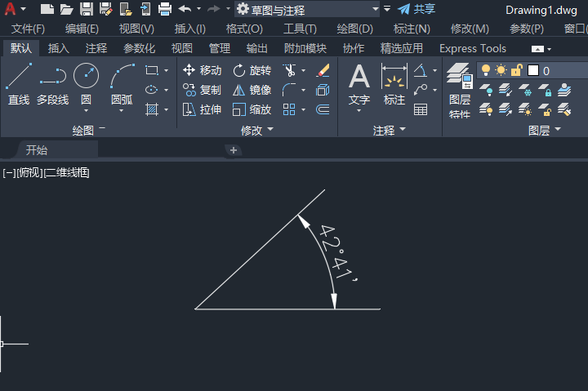Switch to the Output (输出) ribbon tab
The image size is (588, 391).
(257, 48)
